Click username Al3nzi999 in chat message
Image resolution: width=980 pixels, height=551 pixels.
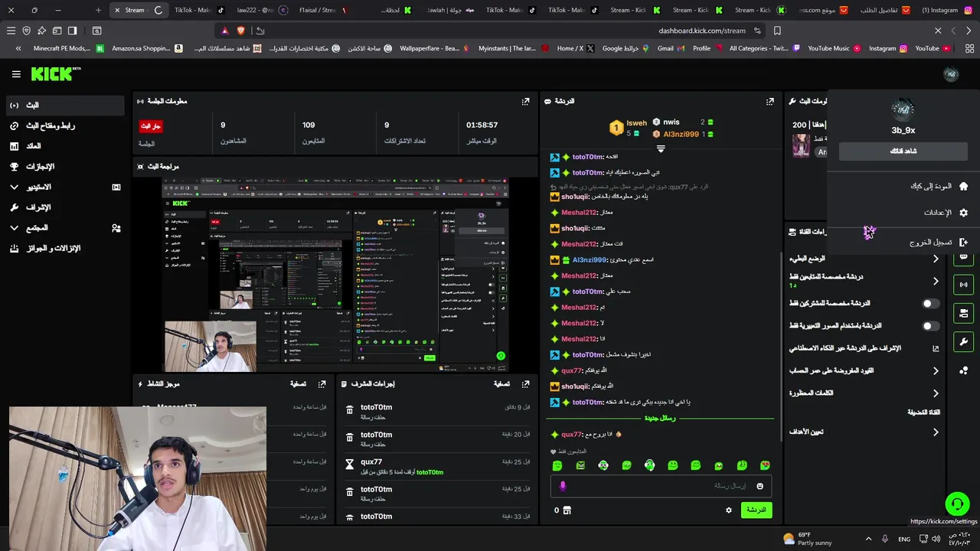[x=590, y=260]
